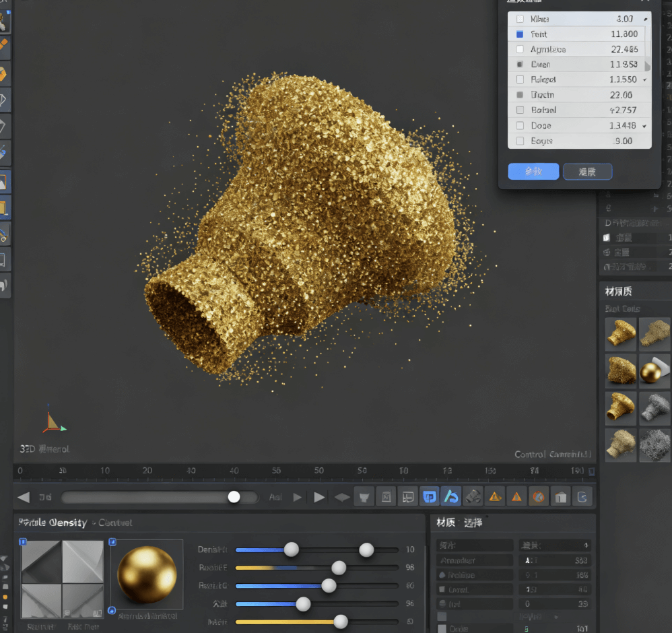Click the timeline scrubber's white handle
672x633 pixels.
click(234, 497)
